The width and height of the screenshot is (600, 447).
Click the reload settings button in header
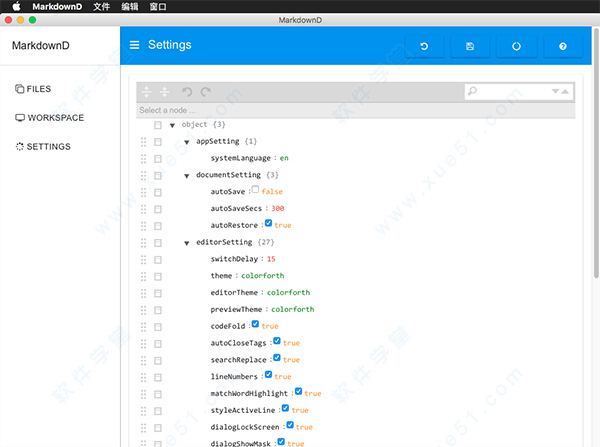pyautogui.click(x=424, y=46)
